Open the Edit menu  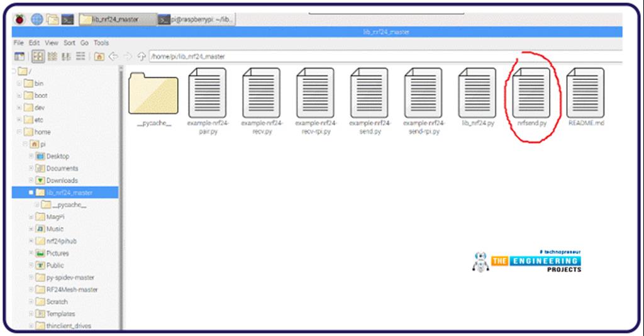coord(34,43)
